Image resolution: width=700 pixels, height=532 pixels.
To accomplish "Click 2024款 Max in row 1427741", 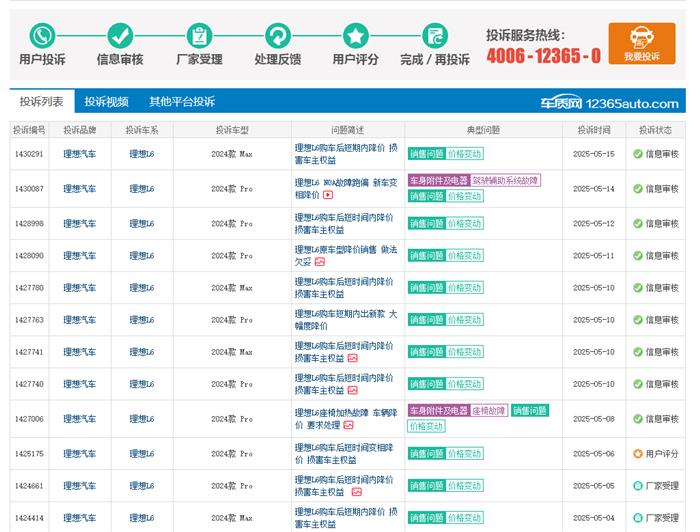I will [x=232, y=352].
